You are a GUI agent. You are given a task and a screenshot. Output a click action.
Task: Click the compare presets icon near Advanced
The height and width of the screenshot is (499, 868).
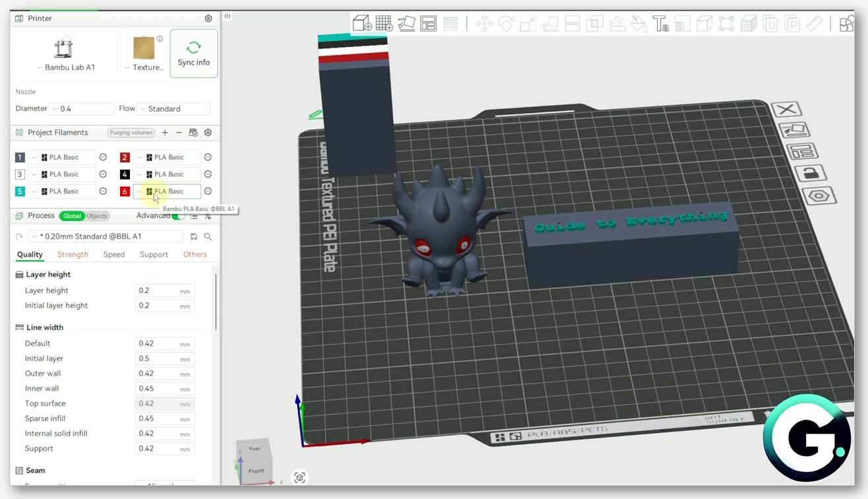tap(208, 216)
